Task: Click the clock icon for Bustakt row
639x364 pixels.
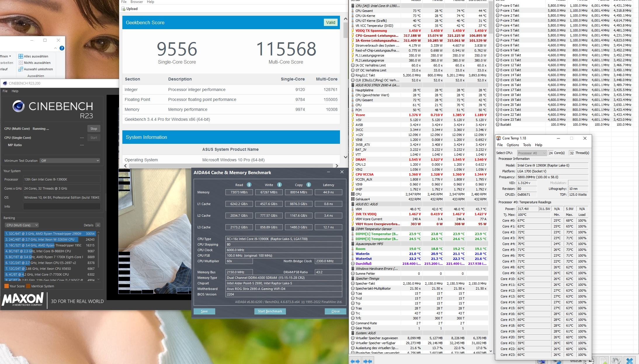Action: pyautogui.click(x=498, y=125)
